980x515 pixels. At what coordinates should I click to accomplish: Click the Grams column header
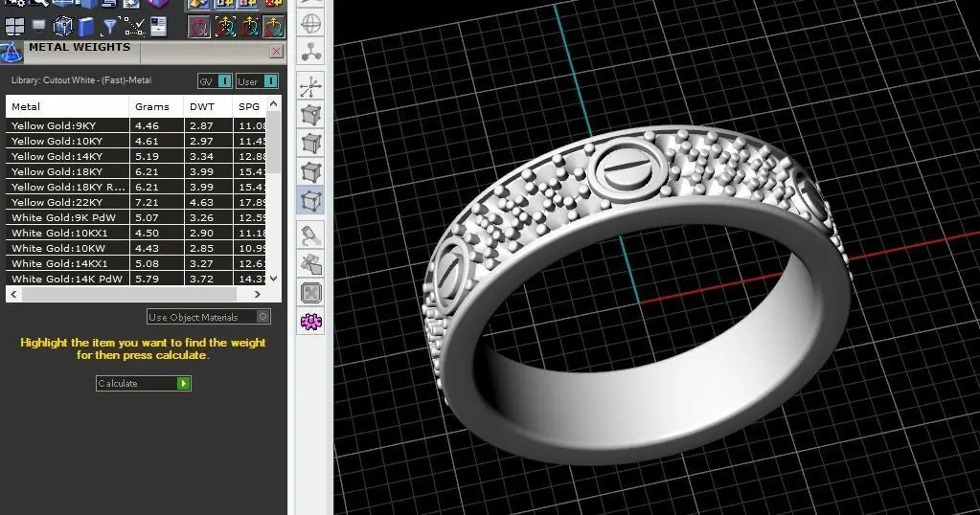[157, 107]
